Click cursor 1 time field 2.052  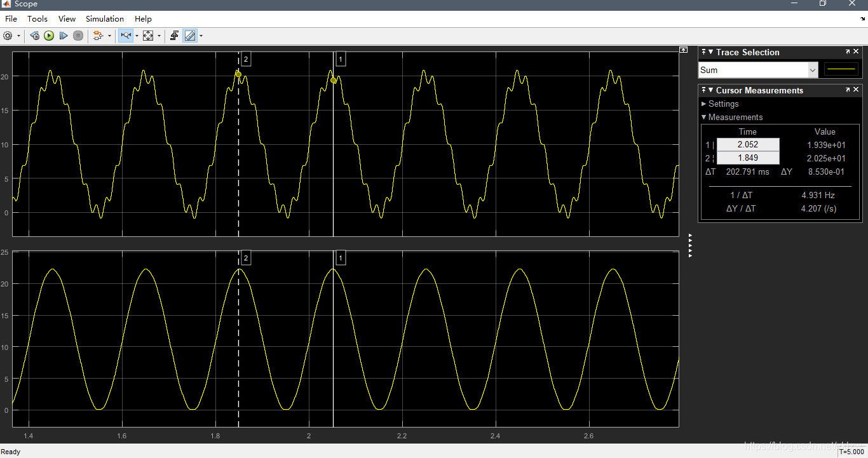click(748, 144)
